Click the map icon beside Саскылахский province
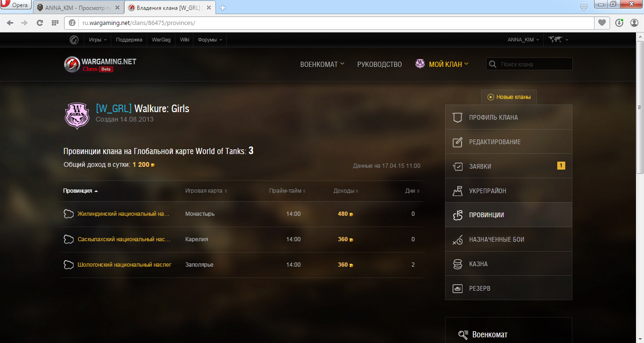Screen dimensions: 644x343 click(x=68, y=239)
